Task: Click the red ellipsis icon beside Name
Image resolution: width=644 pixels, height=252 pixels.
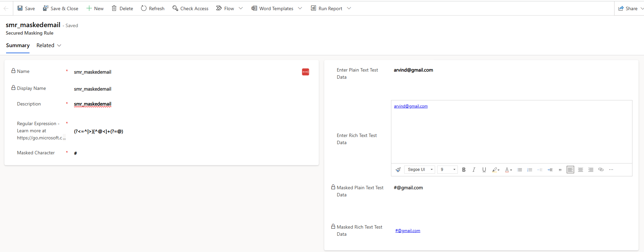Action: tap(306, 72)
